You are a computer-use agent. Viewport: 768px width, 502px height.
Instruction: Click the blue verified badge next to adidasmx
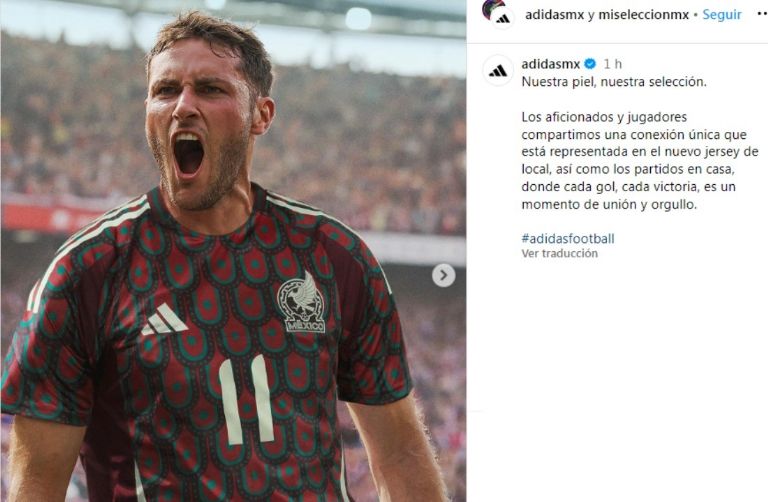tap(590, 64)
